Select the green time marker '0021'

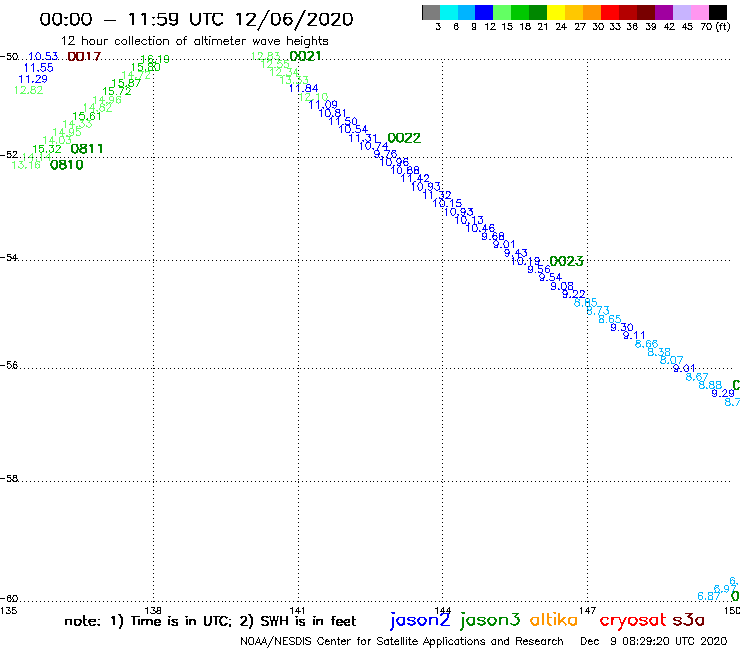[x=305, y=56]
